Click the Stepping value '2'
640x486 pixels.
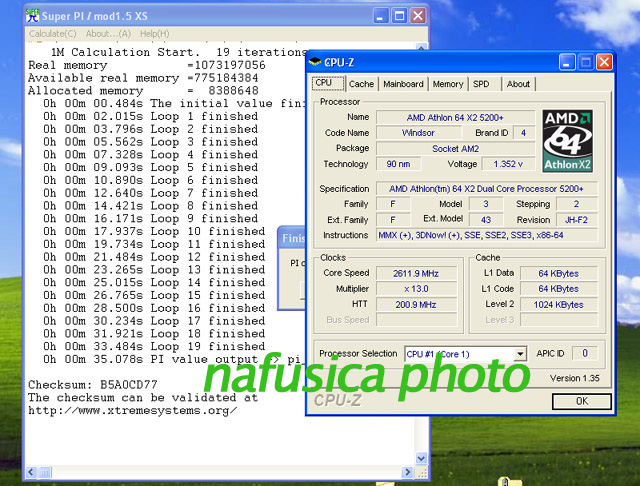[x=576, y=204]
